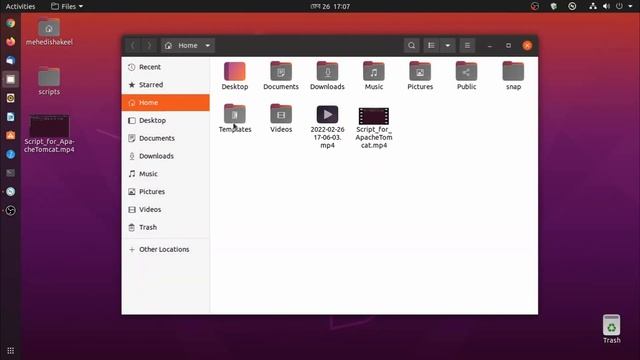The image size is (640, 360).
Task: Close the Files window
Action: point(527,45)
